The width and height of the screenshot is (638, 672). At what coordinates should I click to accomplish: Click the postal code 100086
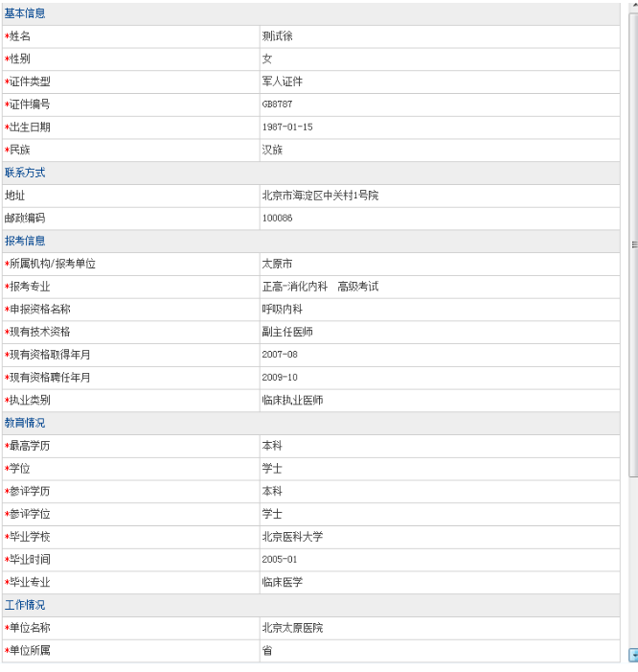pos(278,219)
